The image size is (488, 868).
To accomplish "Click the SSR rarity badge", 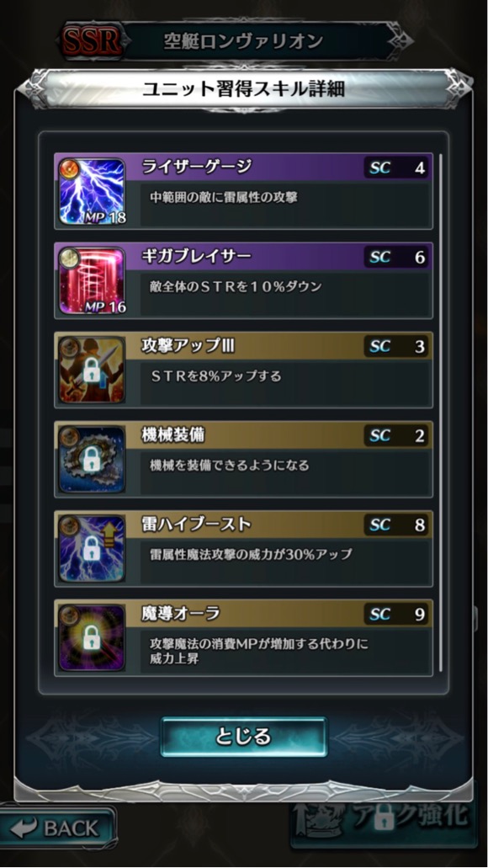I will [92, 41].
